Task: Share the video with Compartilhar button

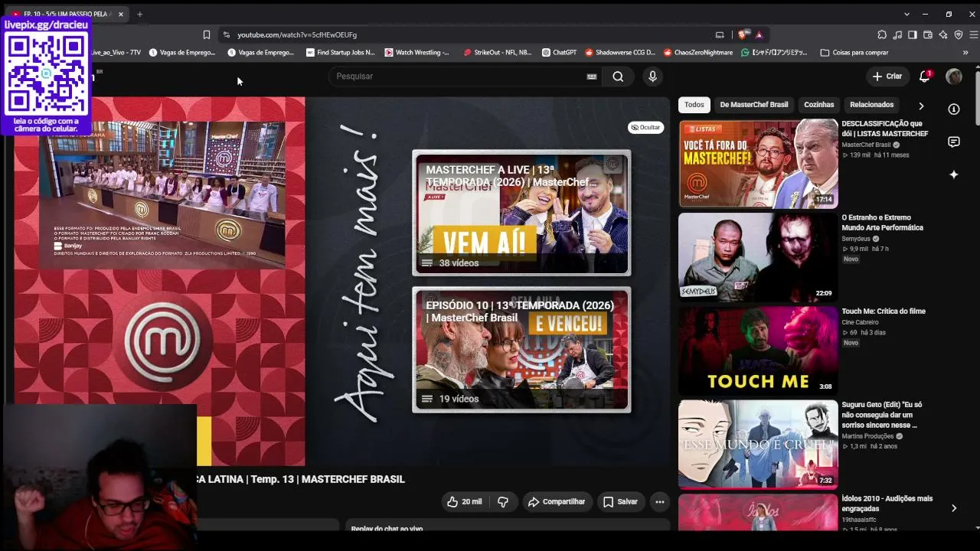Action: point(559,502)
